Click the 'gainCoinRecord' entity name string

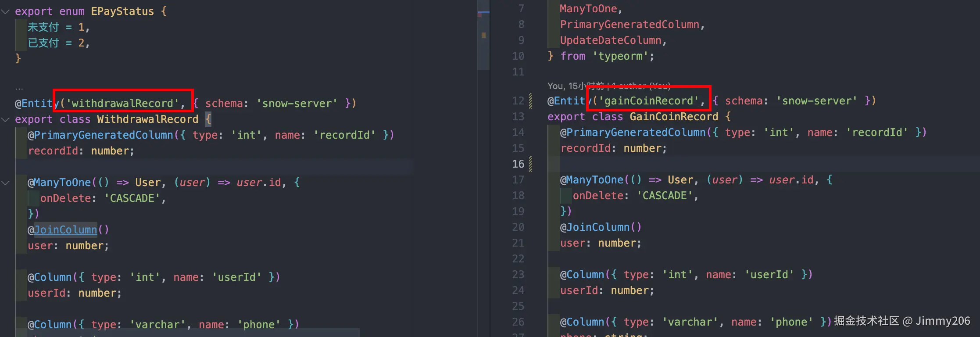(649, 101)
